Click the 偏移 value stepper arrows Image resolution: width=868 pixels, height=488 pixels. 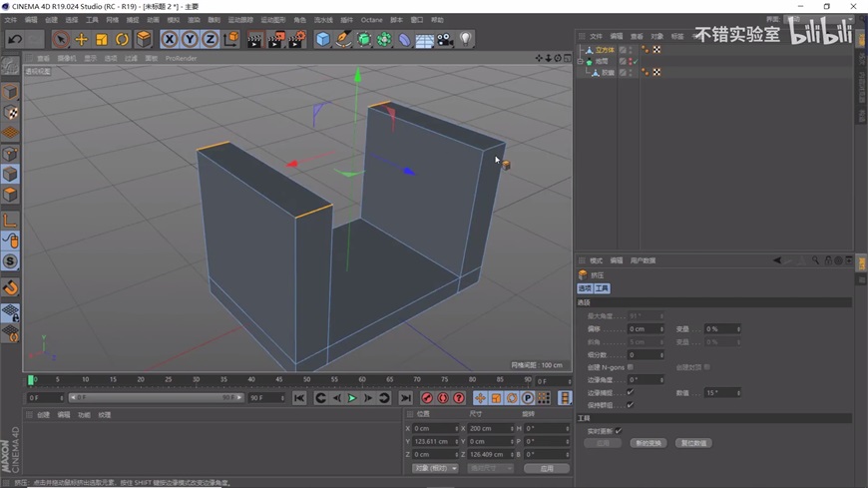pyautogui.click(x=661, y=329)
